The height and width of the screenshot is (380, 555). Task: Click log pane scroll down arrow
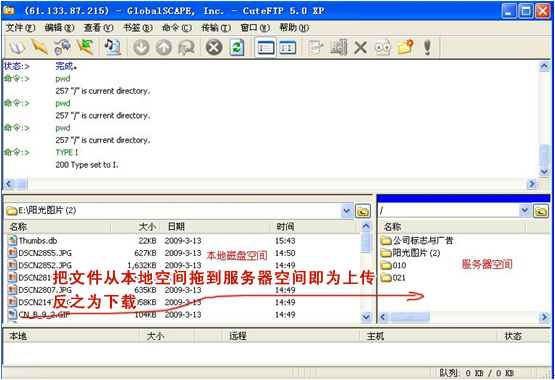pyautogui.click(x=544, y=172)
